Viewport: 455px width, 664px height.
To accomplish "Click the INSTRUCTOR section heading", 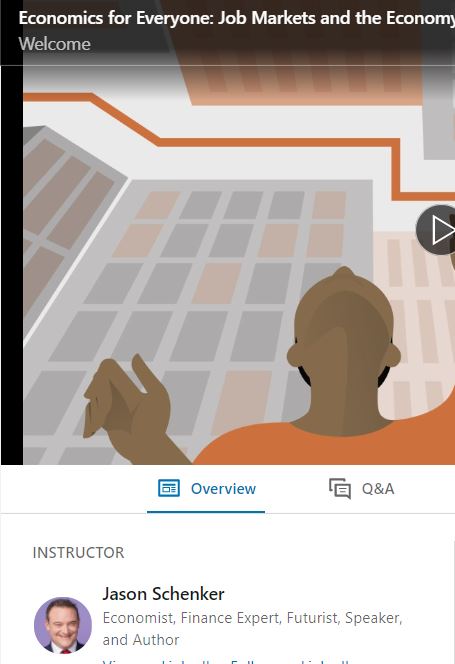I will 78,553.
